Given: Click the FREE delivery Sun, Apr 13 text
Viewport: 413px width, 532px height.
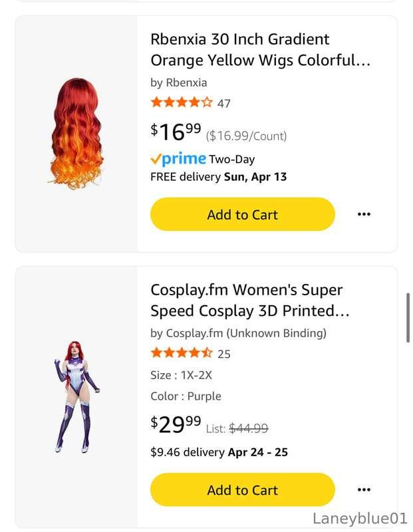Looking at the screenshot, I should [x=218, y=177].
